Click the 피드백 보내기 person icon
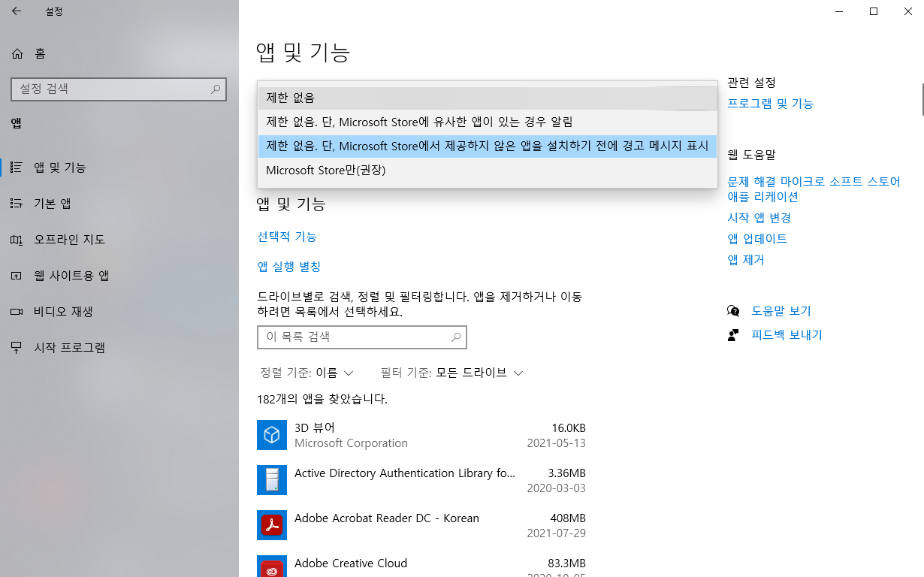The height and width of the screenshot is (577, 924). point(733,335)
